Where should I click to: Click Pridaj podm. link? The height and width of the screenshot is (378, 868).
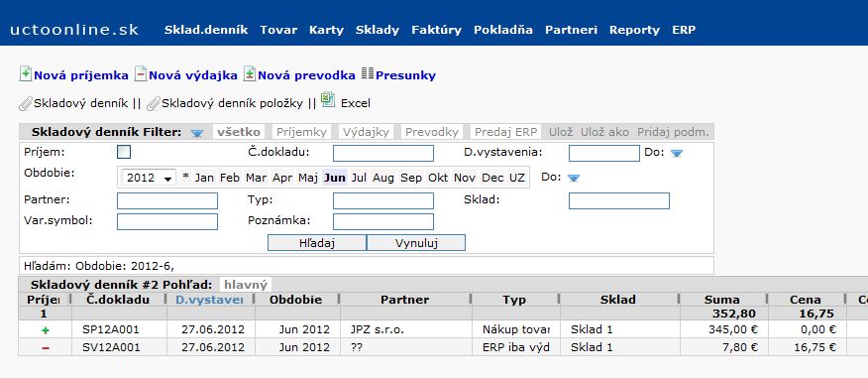pos(673,132)
